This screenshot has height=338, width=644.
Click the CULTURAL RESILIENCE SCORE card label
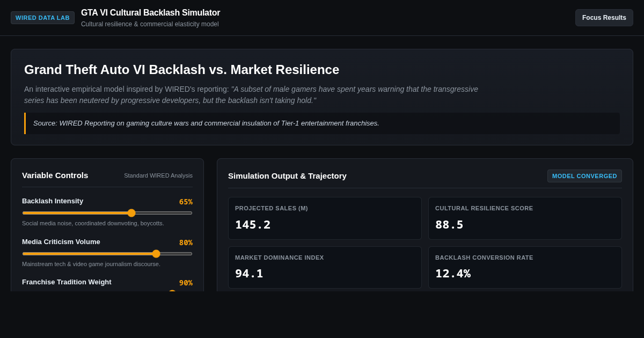484,208
